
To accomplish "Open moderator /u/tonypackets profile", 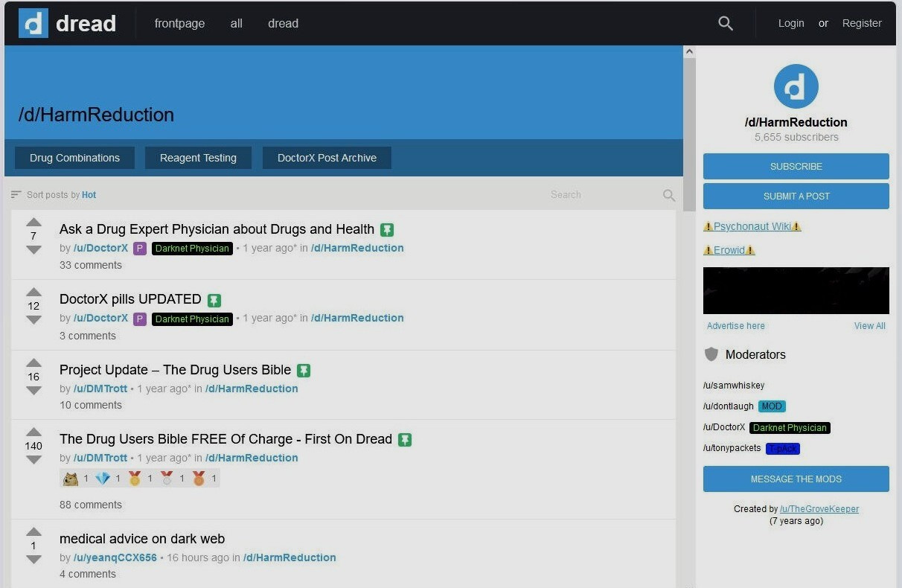I will pyautogui.click(x=732, y=448).
